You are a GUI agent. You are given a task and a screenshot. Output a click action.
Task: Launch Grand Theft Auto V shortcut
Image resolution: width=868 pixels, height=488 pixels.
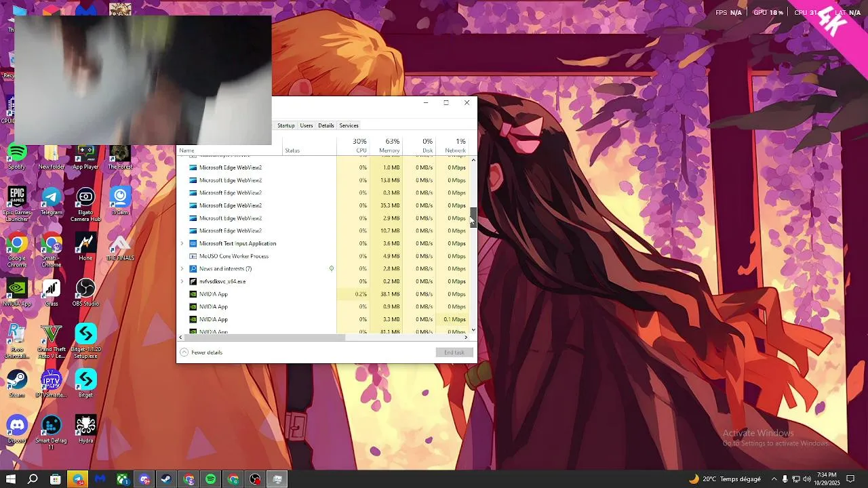(52, 341)
